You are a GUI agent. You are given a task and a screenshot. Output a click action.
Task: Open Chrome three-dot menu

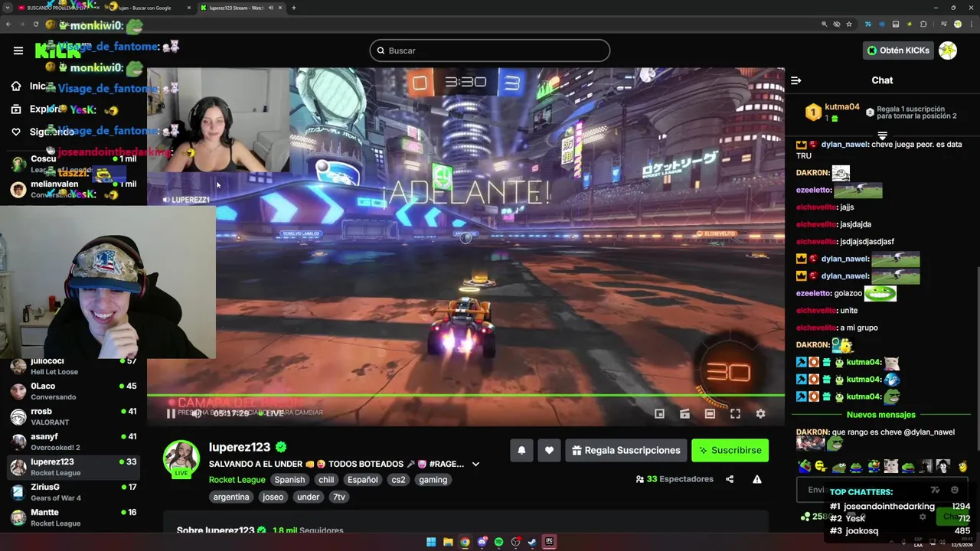971,24
